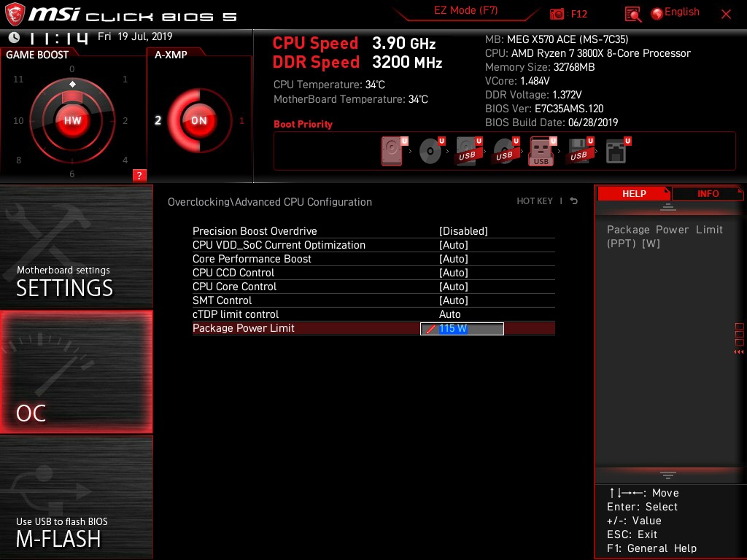Switch to the INFO tab

coord(708,194)
